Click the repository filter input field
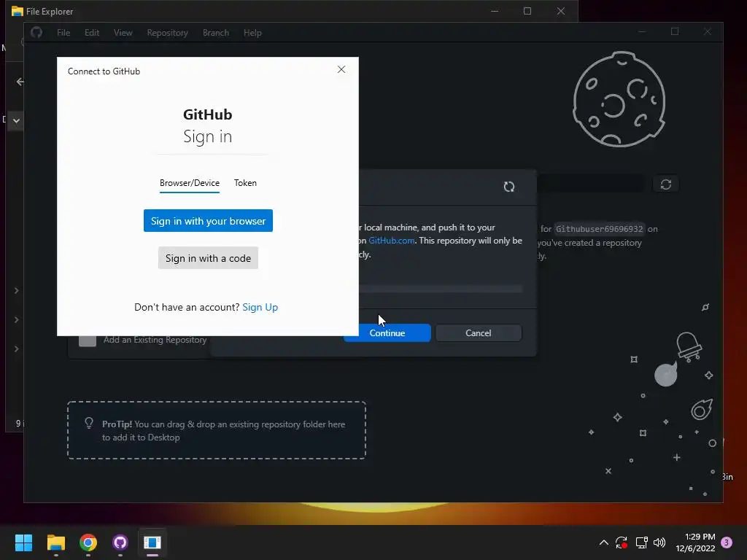The width and height of the screenshot is (747, 560). tap(591, 184)
